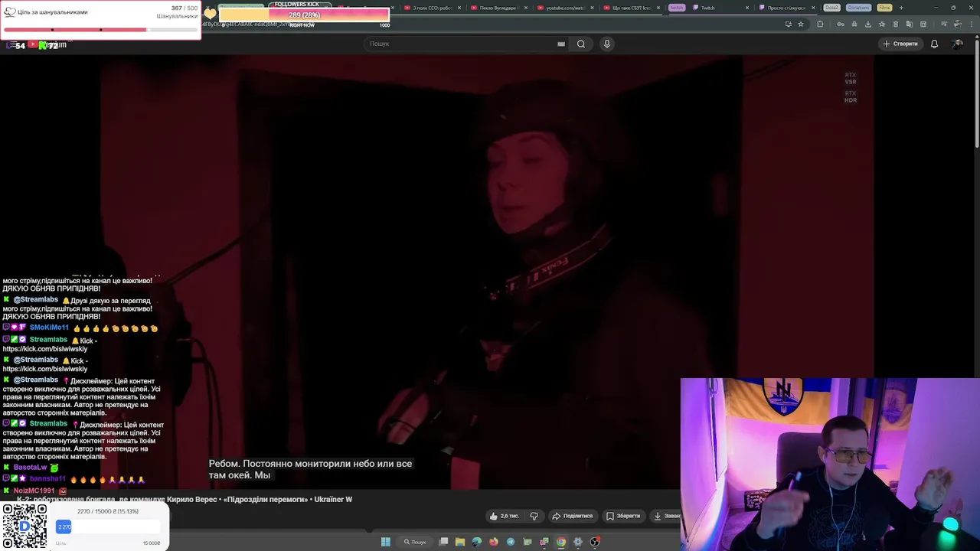Open OBS Studio from taskbar
This screenshot has height=551, width=980.
click(595, 542)
